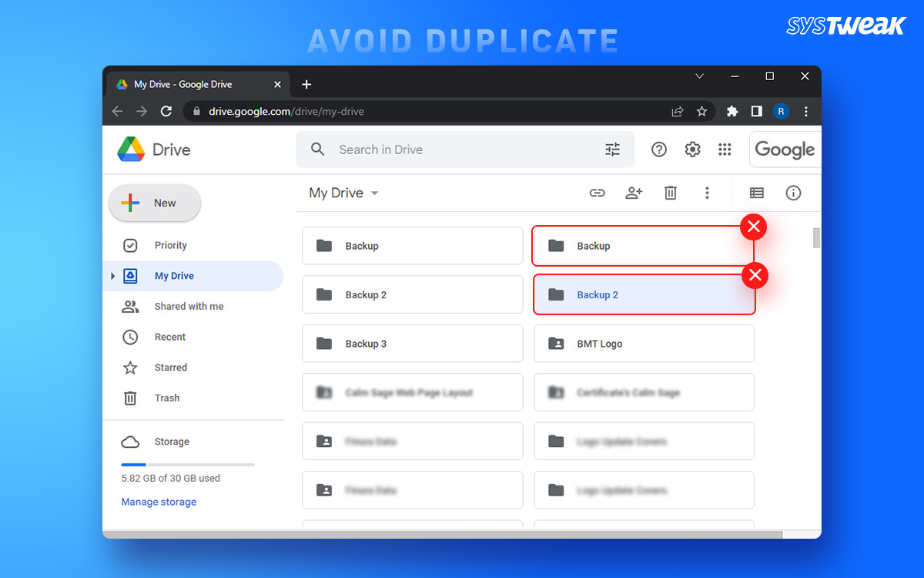Screen dimensions: 924x578
Task: Open Shared with me section
Action: pos(188,306)
